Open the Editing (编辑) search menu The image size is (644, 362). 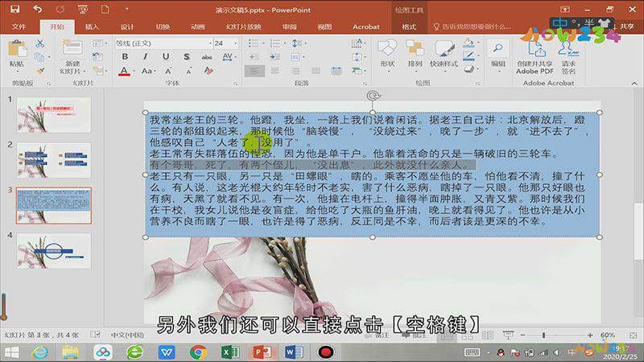tap(498, 55)
